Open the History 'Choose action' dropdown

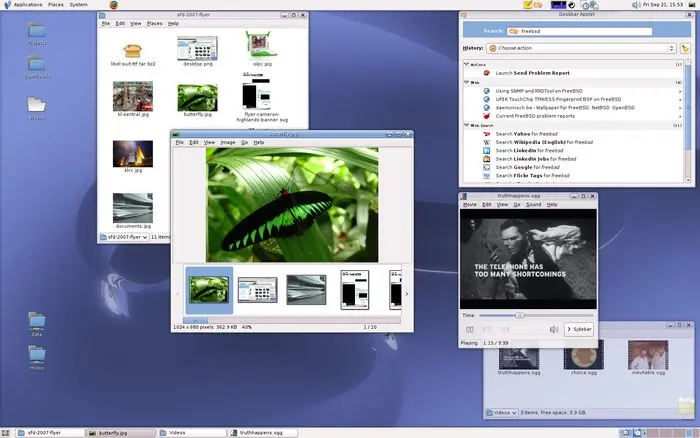580,48
